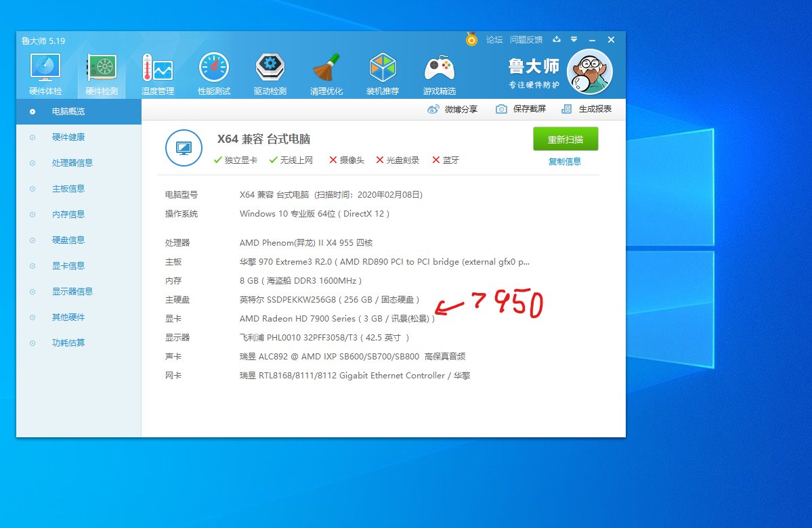Select 功耗估算 in sidebar
812x528 pixels.
(79, 343)
